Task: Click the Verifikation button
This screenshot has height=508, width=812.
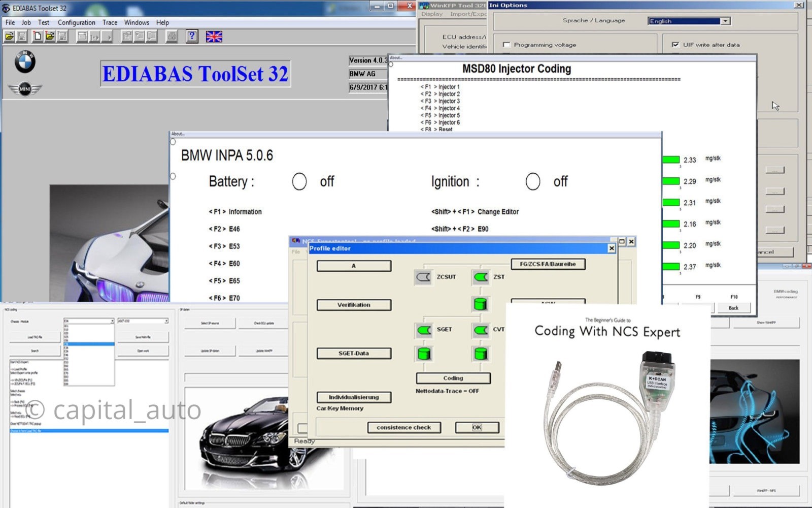Action: click(354, 305)
